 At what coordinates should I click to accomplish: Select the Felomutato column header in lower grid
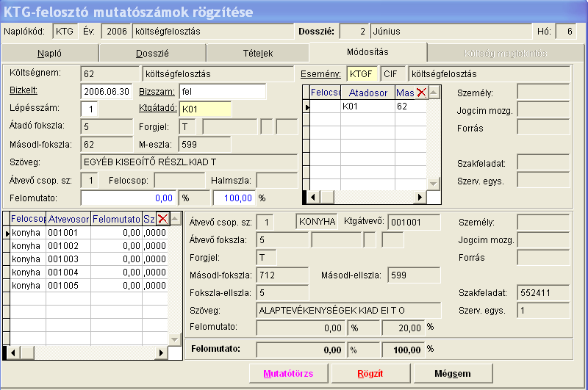116,219
